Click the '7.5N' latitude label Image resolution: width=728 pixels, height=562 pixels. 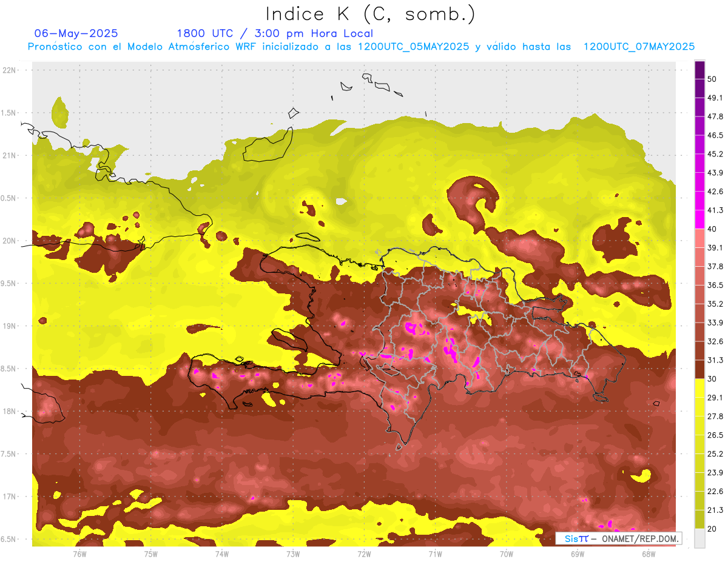point(9,454)
